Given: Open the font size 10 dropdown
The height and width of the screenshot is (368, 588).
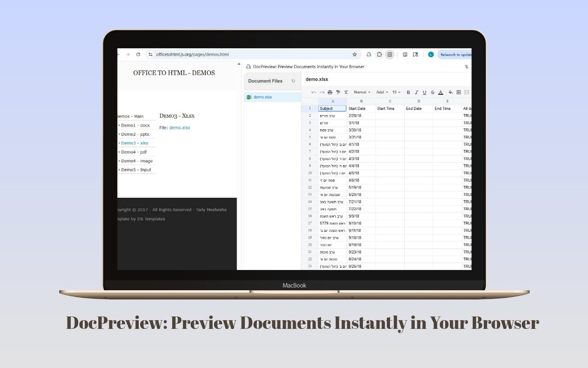Looking at the screenshot, I should click(x=396, y=92).
